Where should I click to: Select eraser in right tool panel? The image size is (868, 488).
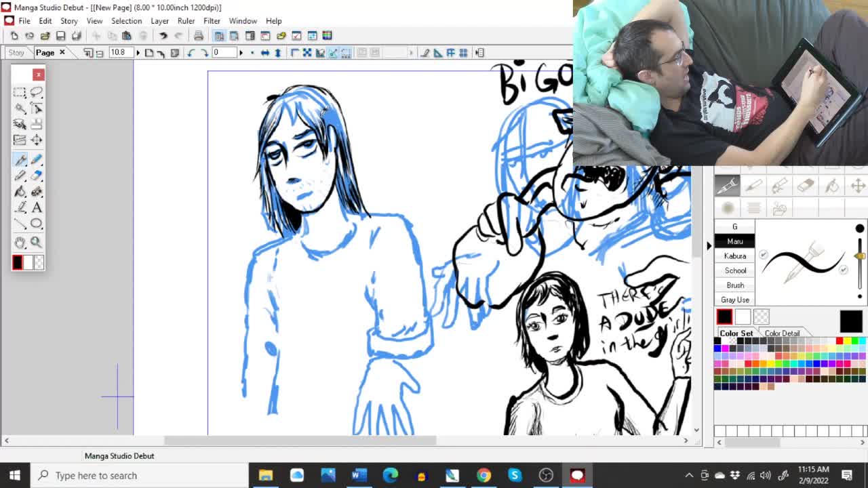[x=805, y=186]
